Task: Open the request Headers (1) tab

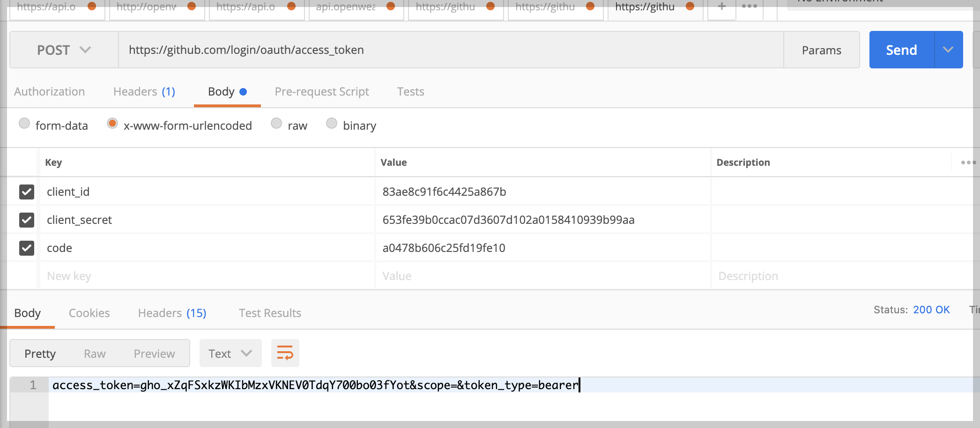Action: (144, 91)
